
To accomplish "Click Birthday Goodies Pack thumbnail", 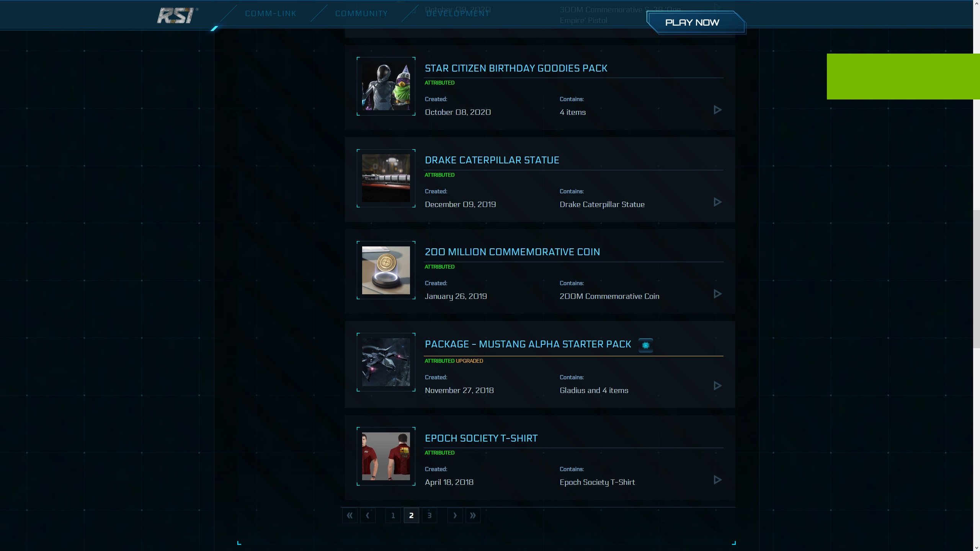I will point(386,86).
